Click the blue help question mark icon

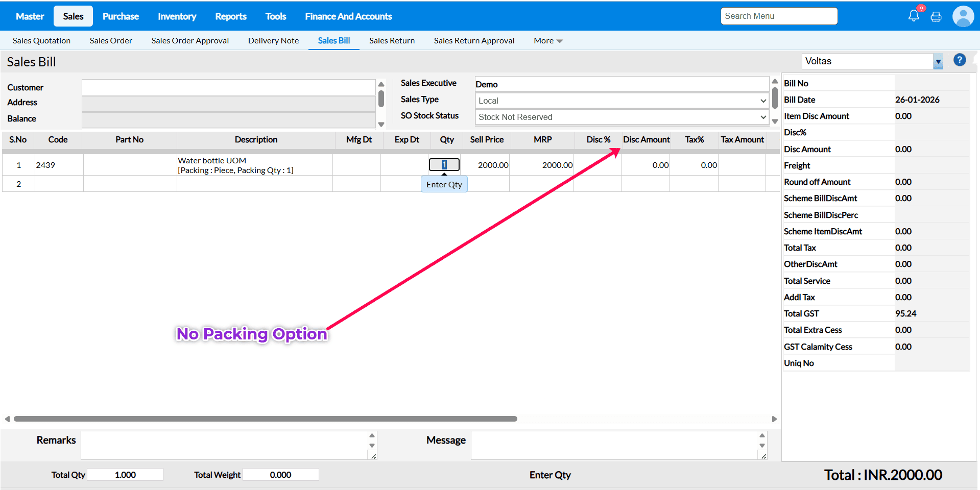(960, 60)
